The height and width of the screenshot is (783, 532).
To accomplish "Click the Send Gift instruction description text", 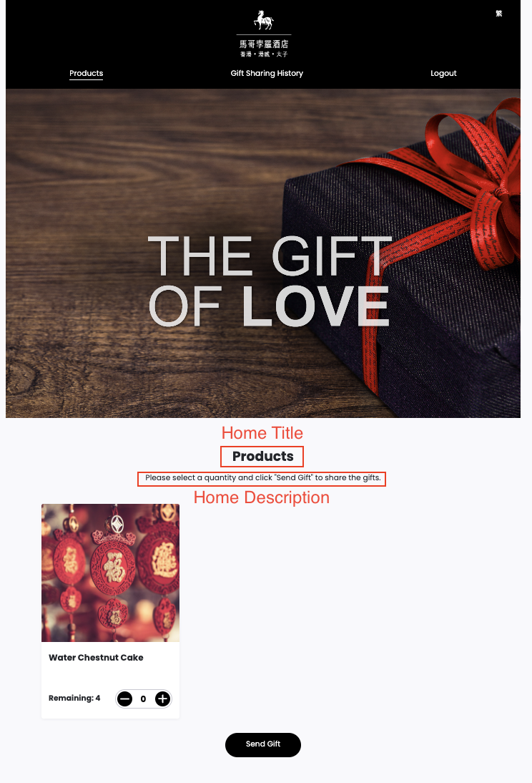I will pyautogui.click(x=262, y=478).
